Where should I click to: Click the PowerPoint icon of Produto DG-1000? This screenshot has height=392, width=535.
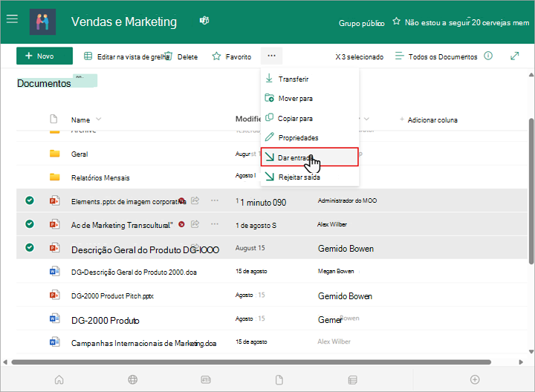[x=54, y=247]
